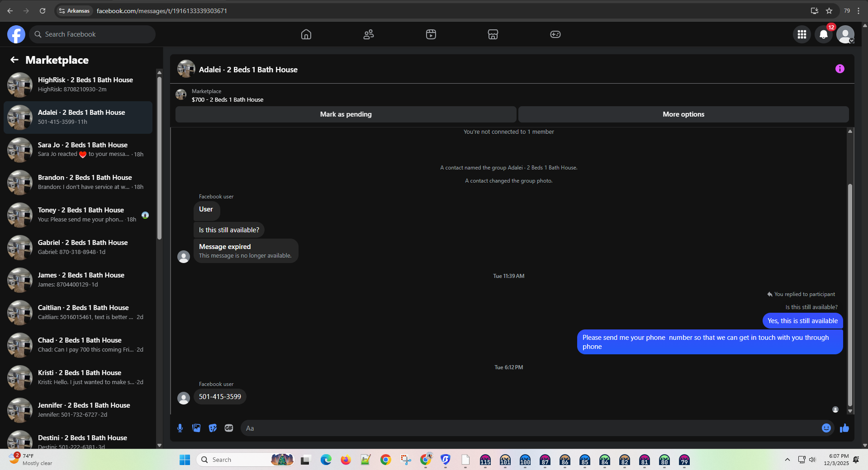This screenshot has height=470, width=868.
Task: Open the conversation information panel
Action: (x=840, y=69)
